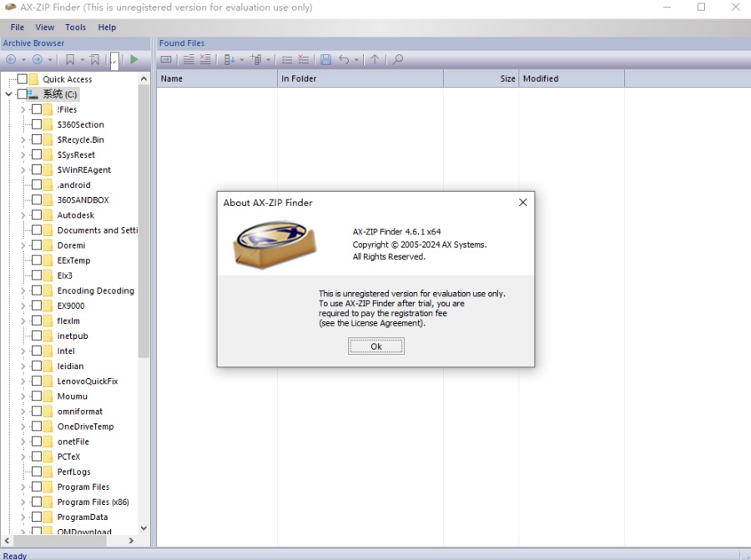The image size is (751, 560).
Task: Open the back button history dropdown arrow
Action: click(23, 60)
